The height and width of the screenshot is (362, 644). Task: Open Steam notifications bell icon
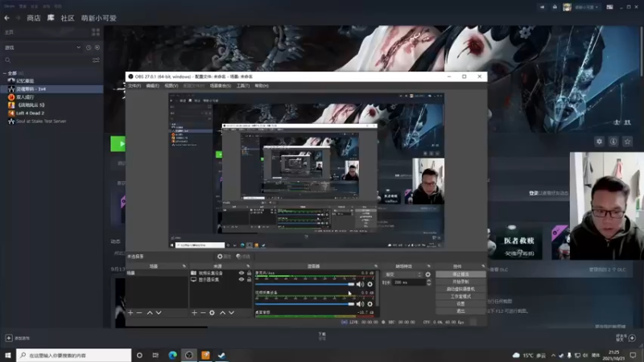click(555, 7)
